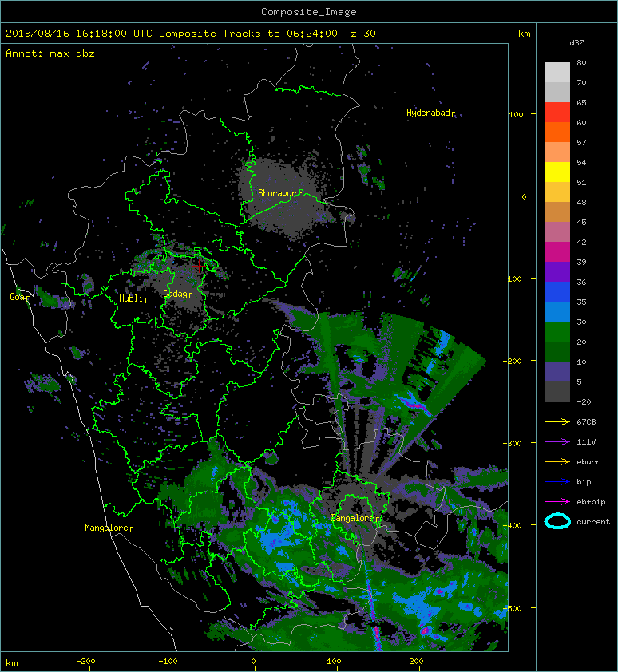Click the lightest gray swatch between 80 and 70

point(557,73)
